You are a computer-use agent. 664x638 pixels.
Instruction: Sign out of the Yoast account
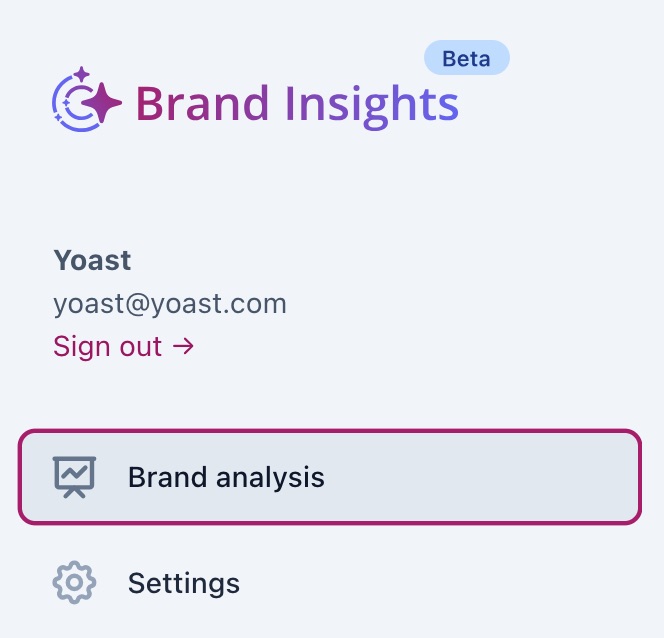point(123,347)
